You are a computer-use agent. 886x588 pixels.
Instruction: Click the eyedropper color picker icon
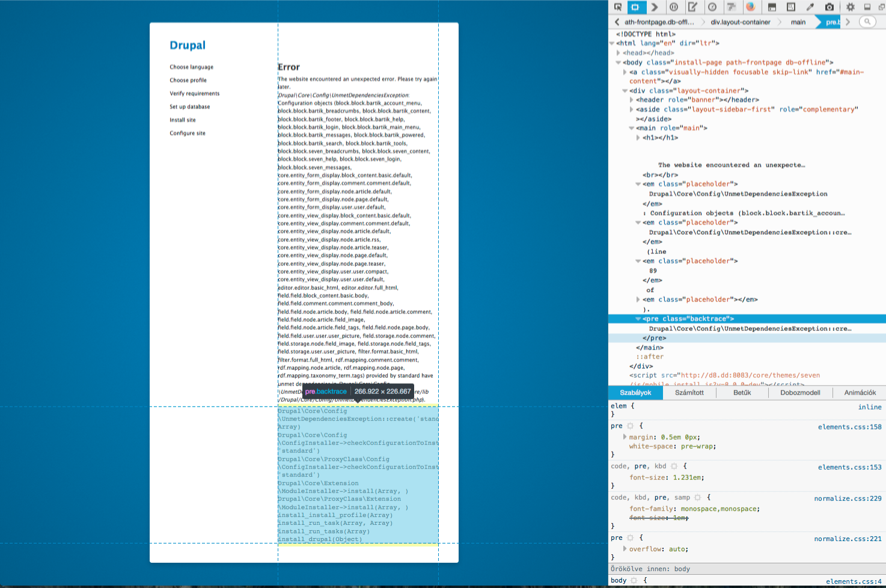tap(810, 7)
